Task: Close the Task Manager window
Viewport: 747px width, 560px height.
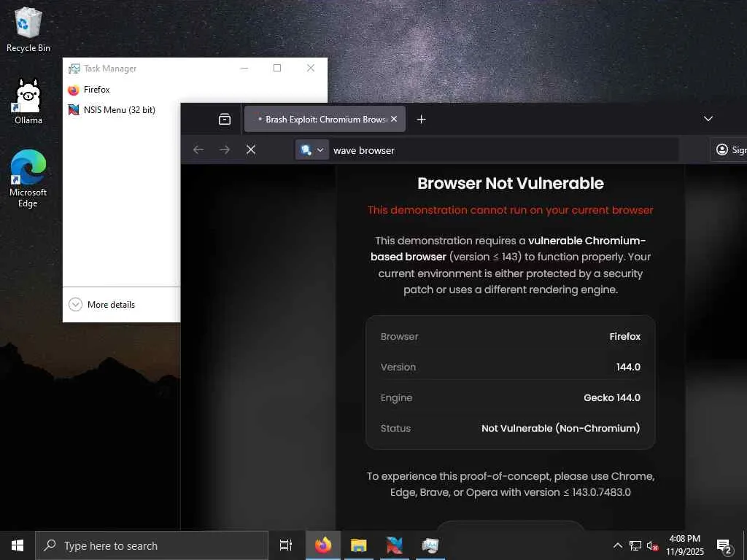Action: click(x=311, y=68)
